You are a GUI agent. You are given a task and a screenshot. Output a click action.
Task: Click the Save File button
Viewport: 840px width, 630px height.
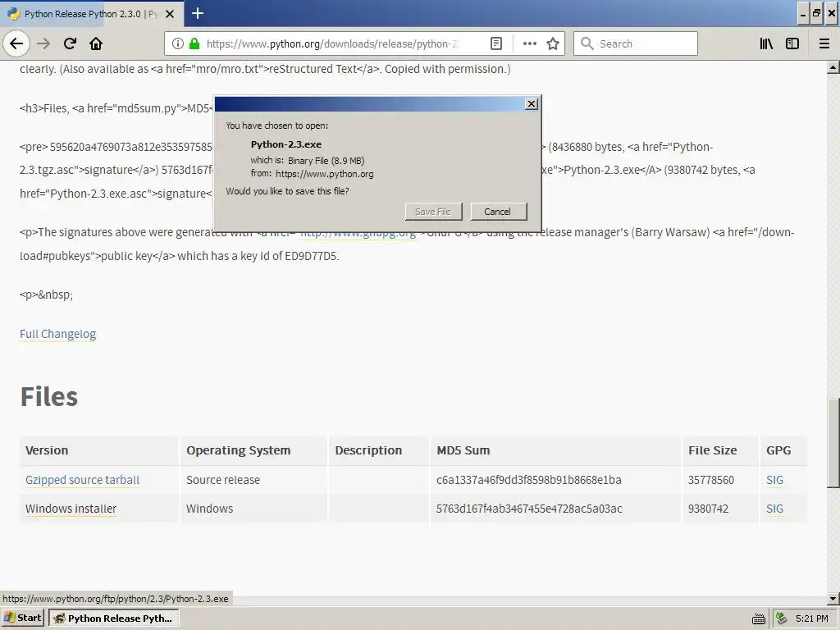tap(433, 212)
